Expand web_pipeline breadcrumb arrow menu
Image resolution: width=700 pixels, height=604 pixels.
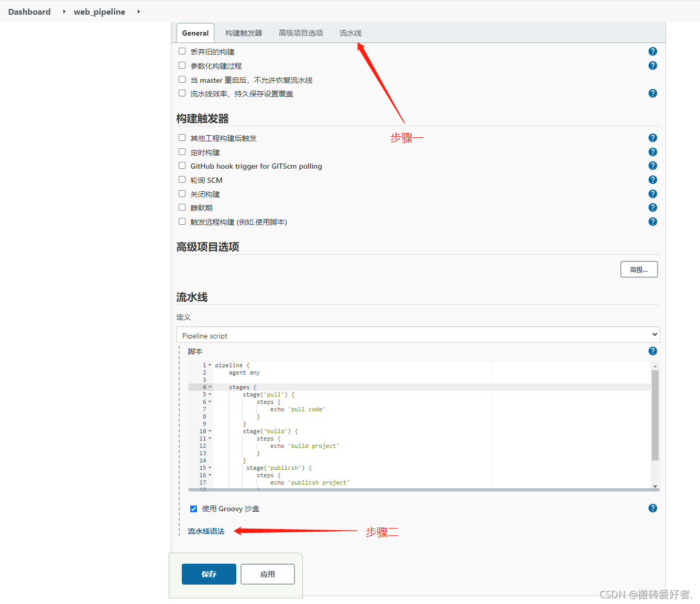138,12
